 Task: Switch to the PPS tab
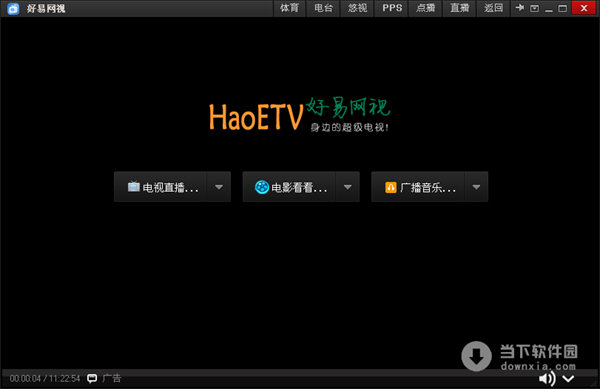pyautogui.click(x=392, y=8)
